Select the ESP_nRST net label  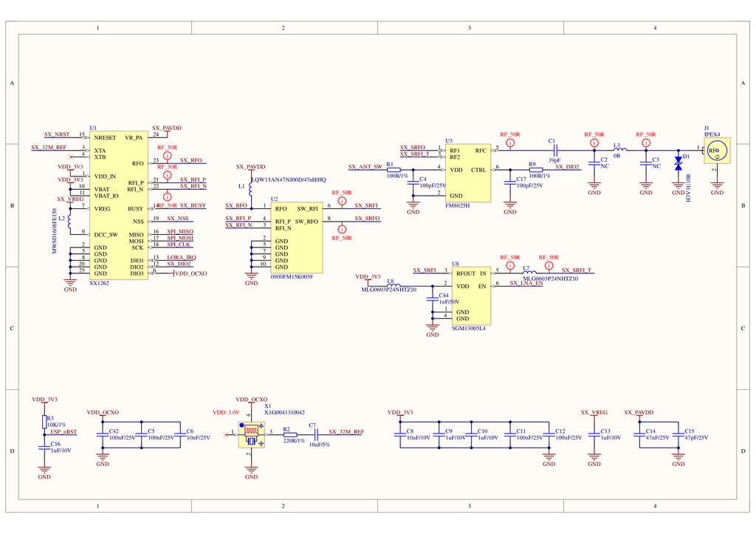(x=63, y=431)
